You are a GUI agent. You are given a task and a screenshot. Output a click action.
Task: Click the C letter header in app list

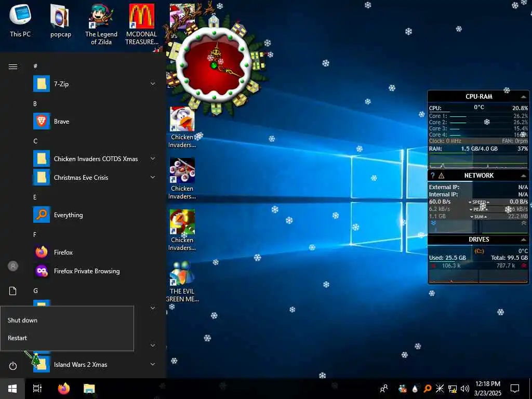(x=35, y=141)
